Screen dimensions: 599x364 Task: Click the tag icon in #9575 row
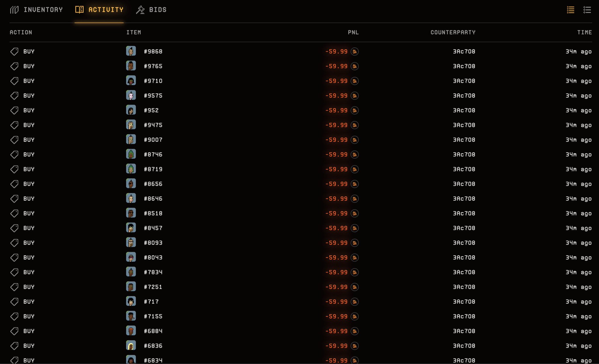[14, 96]
